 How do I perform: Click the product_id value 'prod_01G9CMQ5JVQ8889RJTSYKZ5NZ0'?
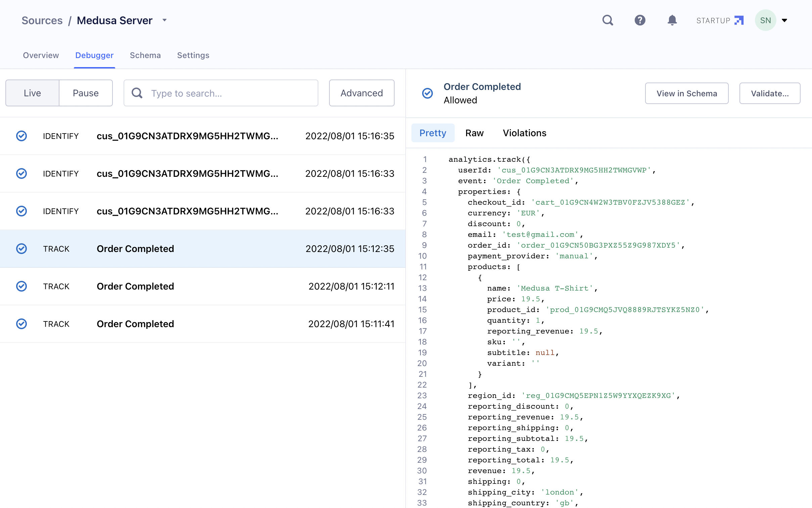click(625, 310)
